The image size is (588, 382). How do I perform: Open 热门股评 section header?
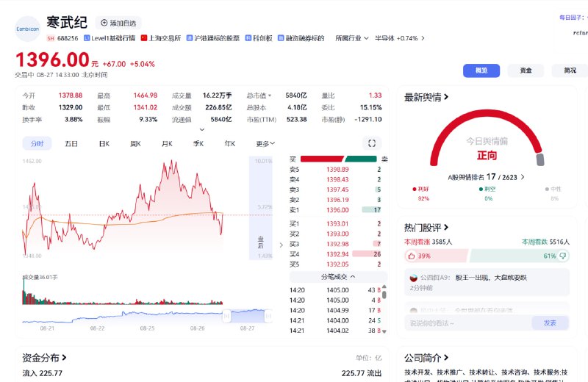426,228
